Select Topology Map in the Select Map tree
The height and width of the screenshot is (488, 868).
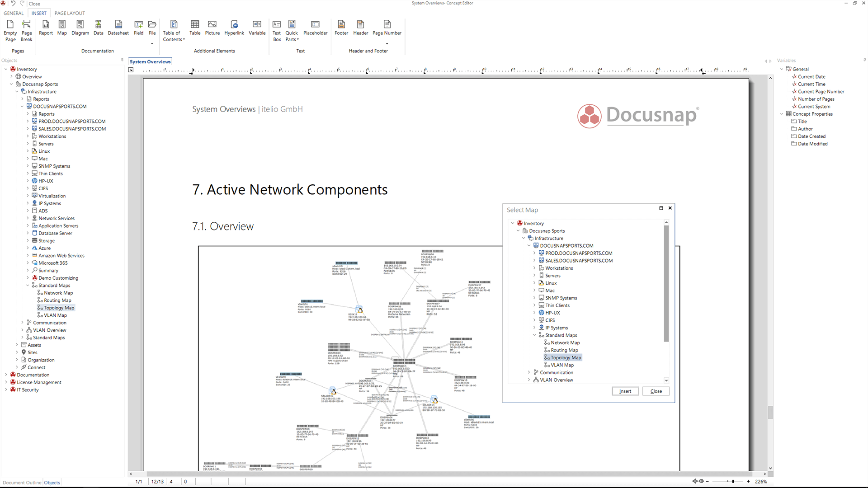pyautogui.click(x=566, y=357)
